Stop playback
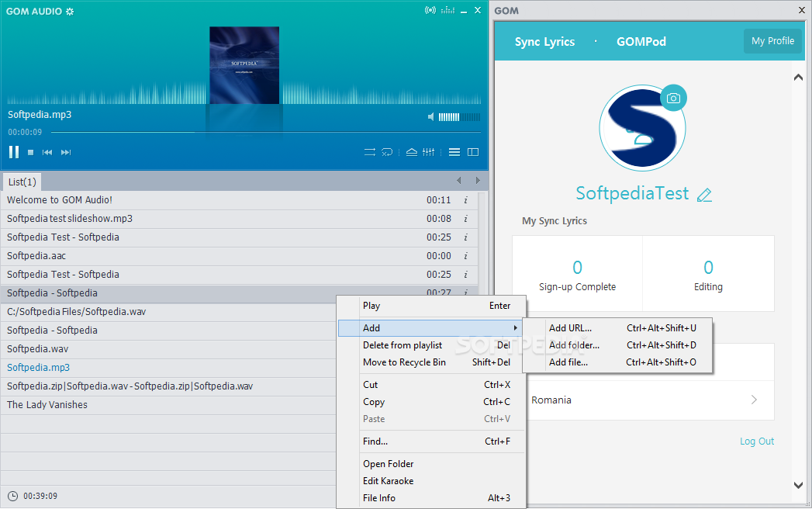812x509 pixels. [x=30, y=152]
